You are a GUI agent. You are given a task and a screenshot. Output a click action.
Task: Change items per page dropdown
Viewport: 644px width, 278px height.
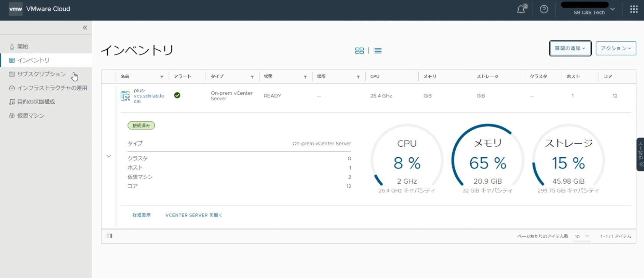tap(582, 236)
